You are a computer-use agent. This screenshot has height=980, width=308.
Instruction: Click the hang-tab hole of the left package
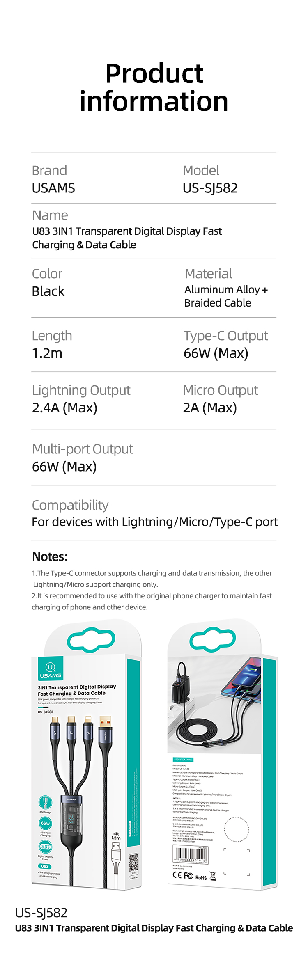(91, 639)
